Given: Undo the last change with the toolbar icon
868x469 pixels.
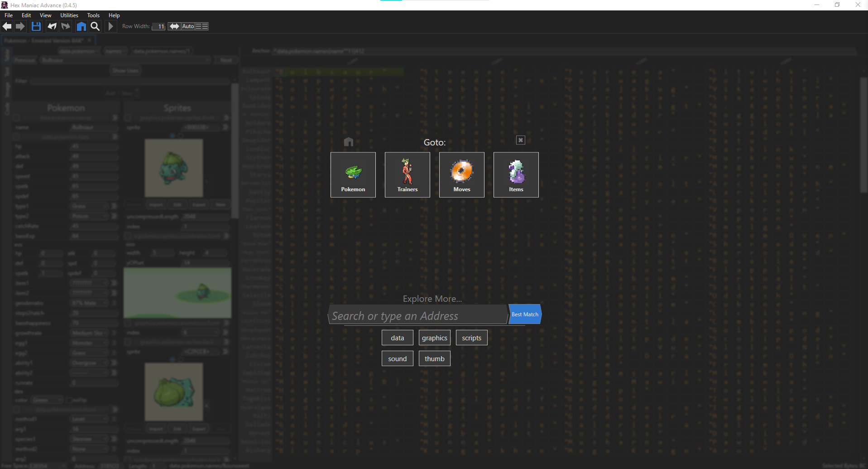Looking at the screenshot, I should coord(52,26).
